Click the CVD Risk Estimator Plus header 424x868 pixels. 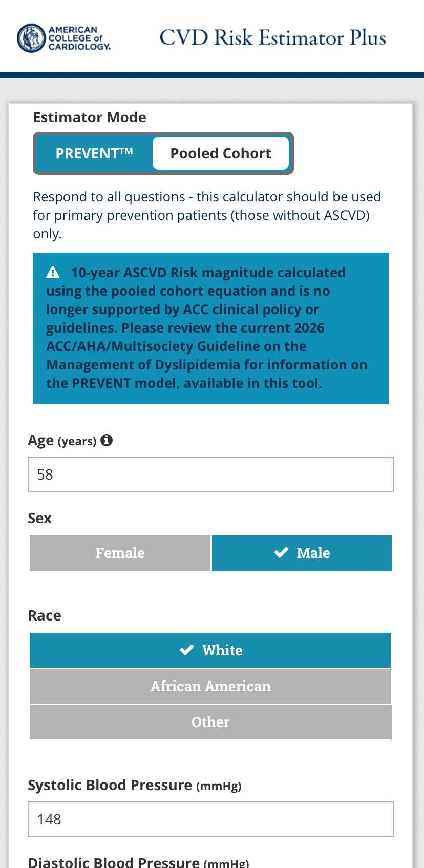[272, 38]
